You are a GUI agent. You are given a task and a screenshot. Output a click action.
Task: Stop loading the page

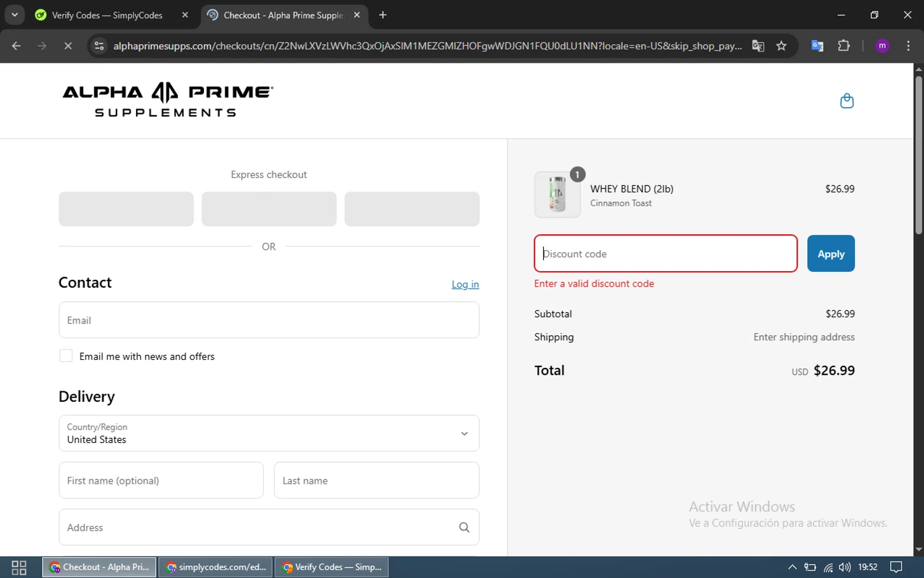click(68, 46)
